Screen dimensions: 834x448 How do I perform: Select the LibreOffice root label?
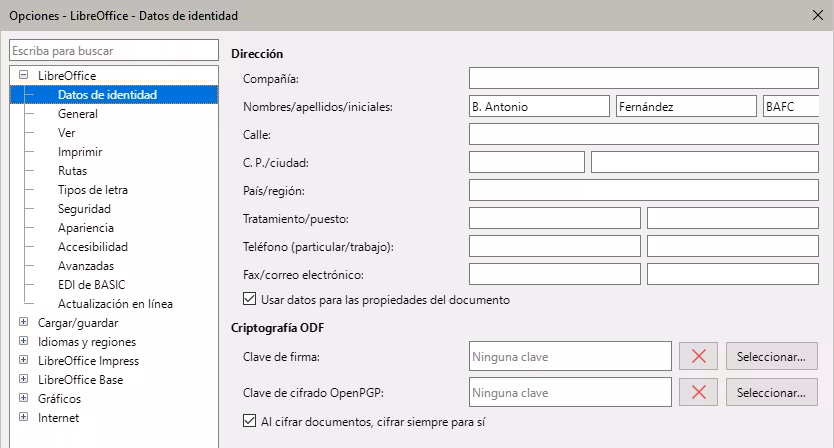click(x=66, y=76)
